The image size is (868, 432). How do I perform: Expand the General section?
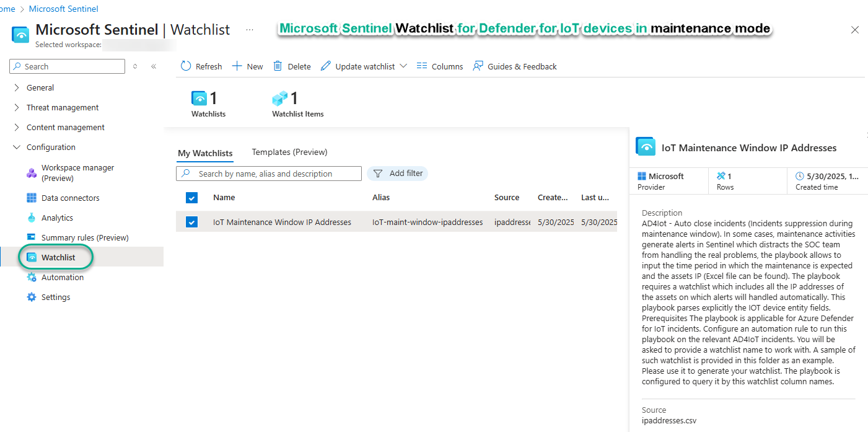click(17, 87)
